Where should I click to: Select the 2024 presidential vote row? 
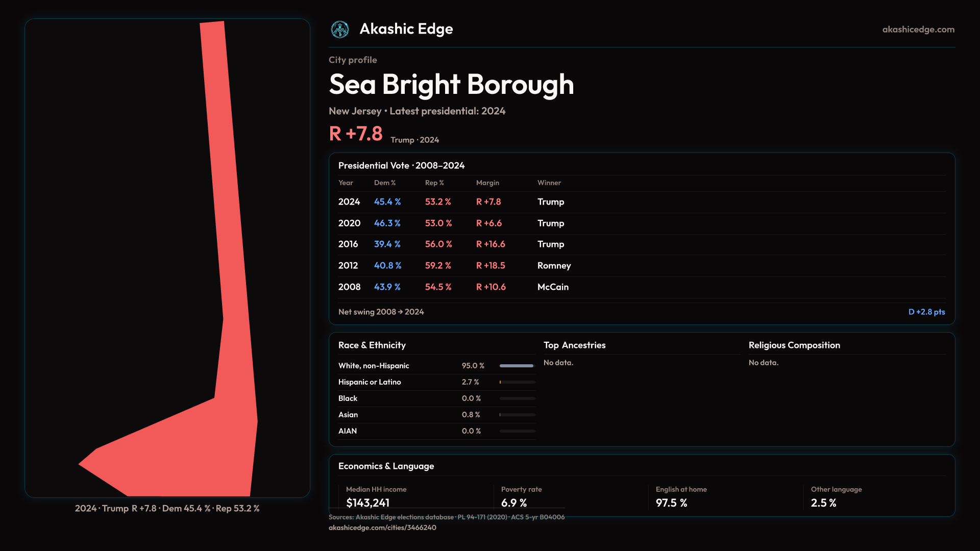[x=349, y=202]
